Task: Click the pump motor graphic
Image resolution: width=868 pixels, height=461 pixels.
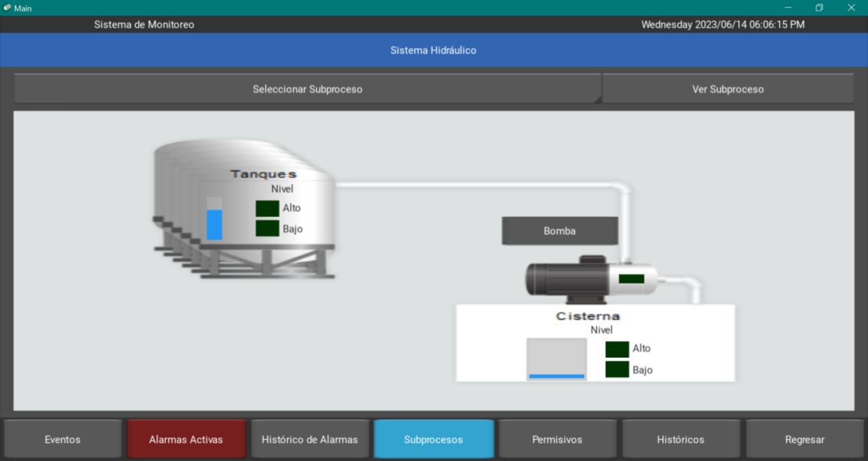Action: (x=591, y=279)
